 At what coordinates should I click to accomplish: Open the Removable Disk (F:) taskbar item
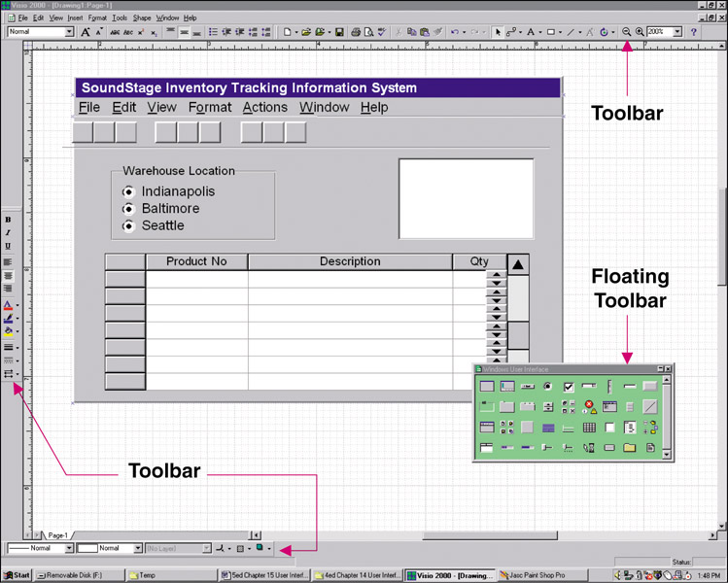[x=80, y=575]
